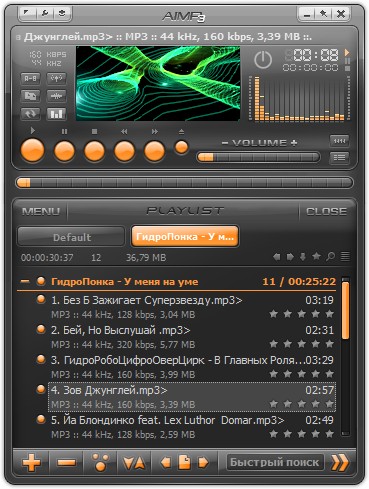This screenshot has height=489, width=369.
Task: Toggle shuffle mode button
Action: [30, 96]
